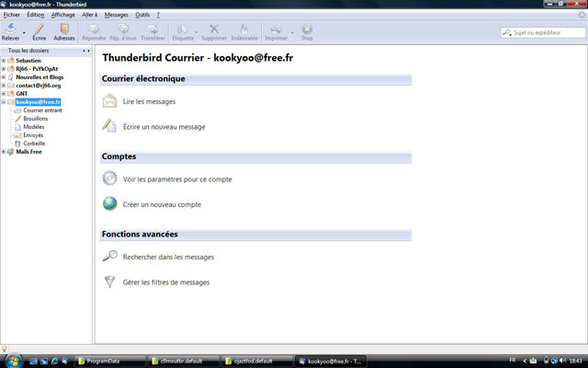Open the Modèles templates folder
This screenshot has height=368, width=588.
coord(33,127)
